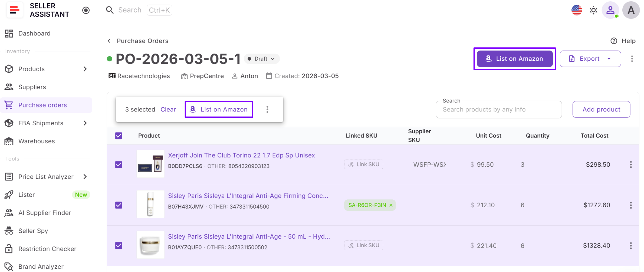Open row menu for Sisley 50 mL product
Image resolution: width=644 pixels, height=272 pixels.
click(x=630, y=246)
